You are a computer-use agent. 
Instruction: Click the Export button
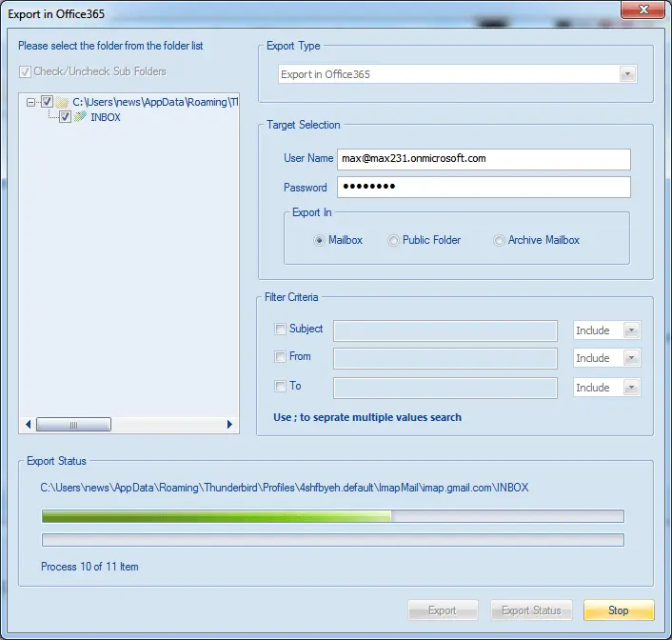(x=443, y=610)
